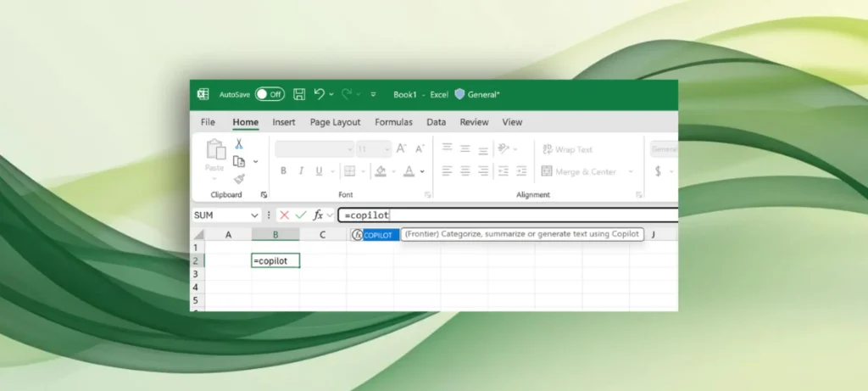This screenshot has width=868, height=391.
Task: Click the Increase Font Size icon
Action: (x=402, y=148)
